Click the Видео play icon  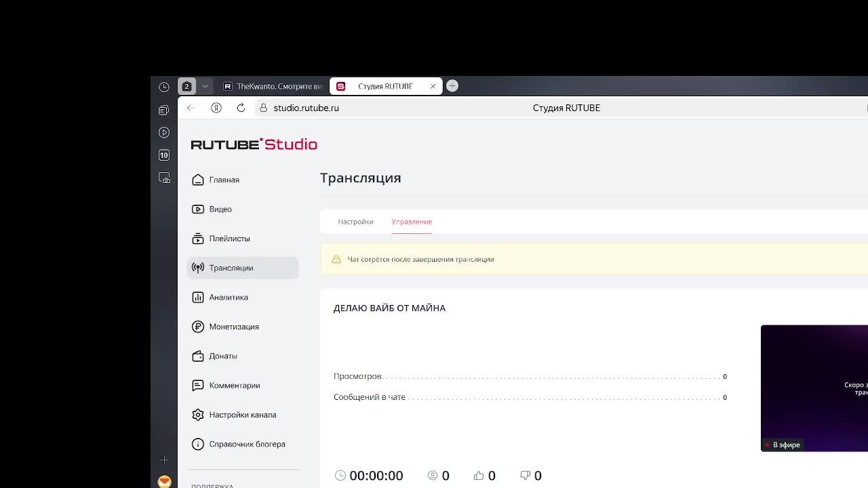pos(198,209)
